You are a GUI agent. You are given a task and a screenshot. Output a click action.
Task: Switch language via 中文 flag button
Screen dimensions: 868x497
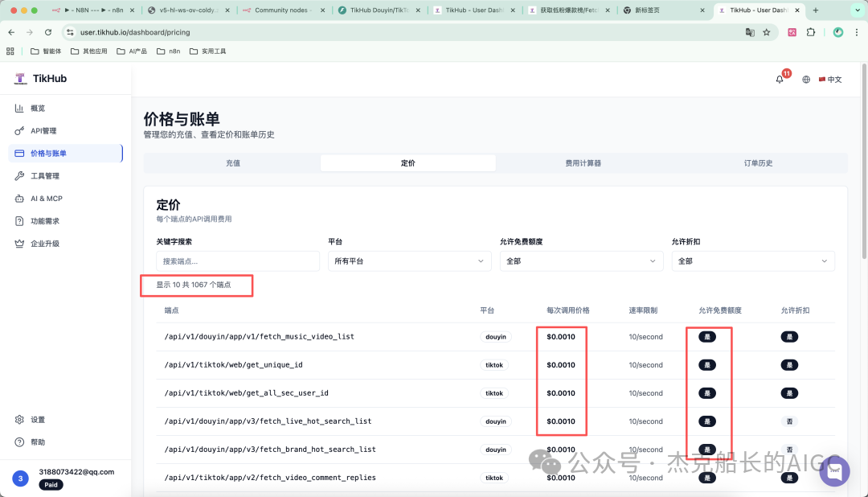[x=830, y=80]
